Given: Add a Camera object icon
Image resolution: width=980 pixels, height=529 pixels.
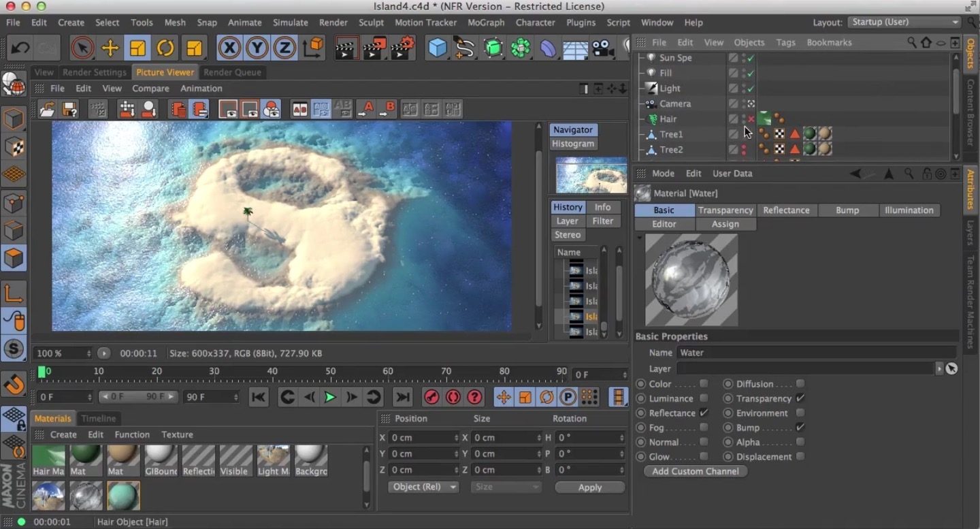Looking at the screenshot, I should pos(602,48).
